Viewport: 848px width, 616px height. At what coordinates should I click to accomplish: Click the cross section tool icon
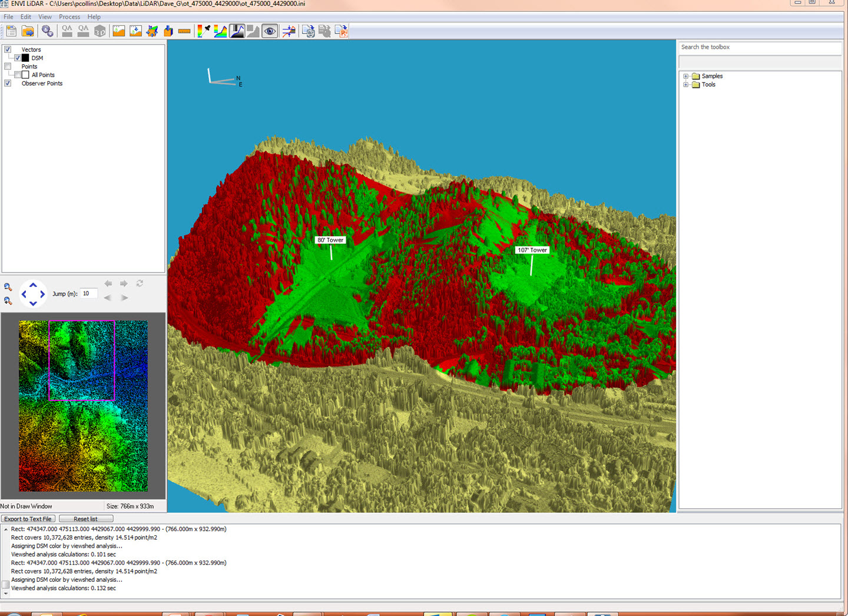[289, 31]
